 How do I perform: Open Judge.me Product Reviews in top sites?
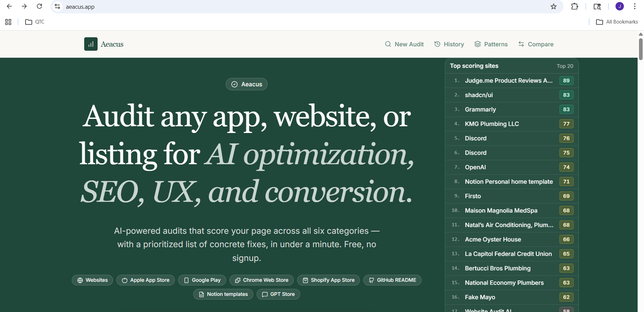tap(512, 81)
